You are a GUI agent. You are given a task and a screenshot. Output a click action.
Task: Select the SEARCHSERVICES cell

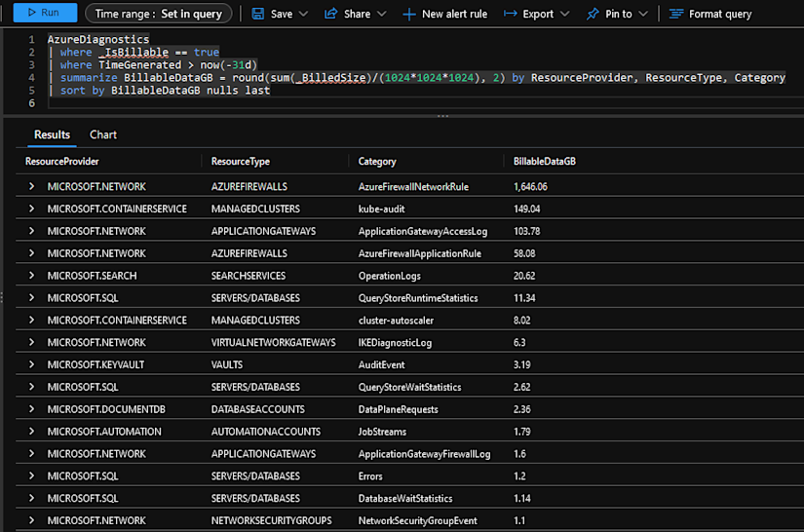(x=249, y=276)
